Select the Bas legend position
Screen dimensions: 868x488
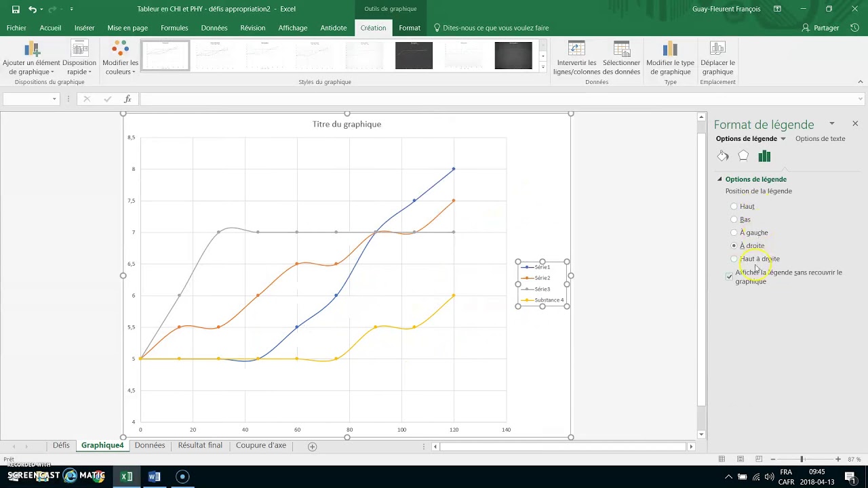[x=734, y=220]
